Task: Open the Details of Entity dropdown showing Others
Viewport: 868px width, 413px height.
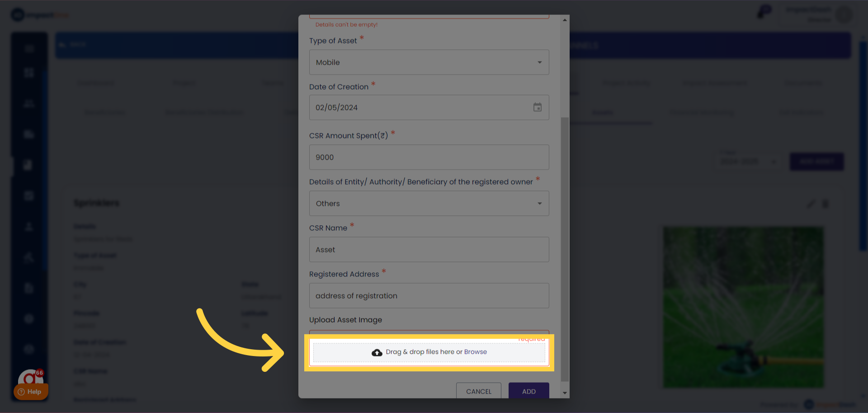Action: coord(429,204)
